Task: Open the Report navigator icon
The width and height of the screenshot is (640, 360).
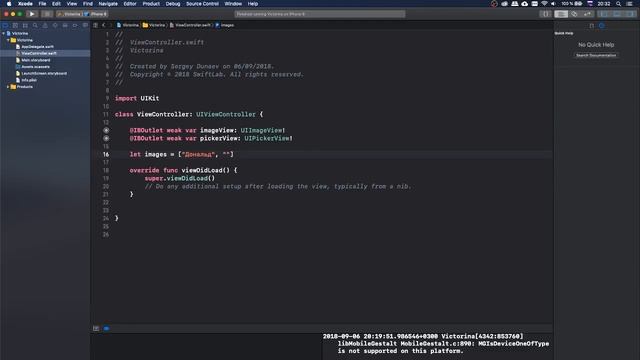Action: (85, 25)
